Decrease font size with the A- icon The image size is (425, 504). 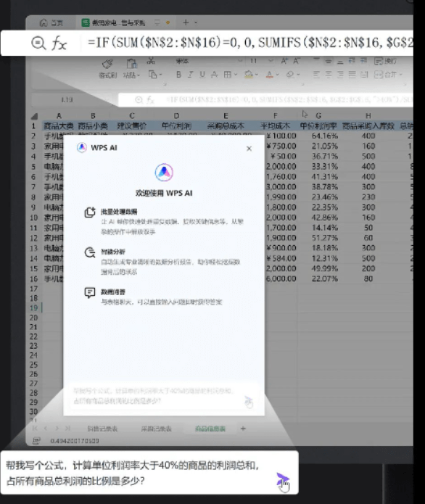297,61
